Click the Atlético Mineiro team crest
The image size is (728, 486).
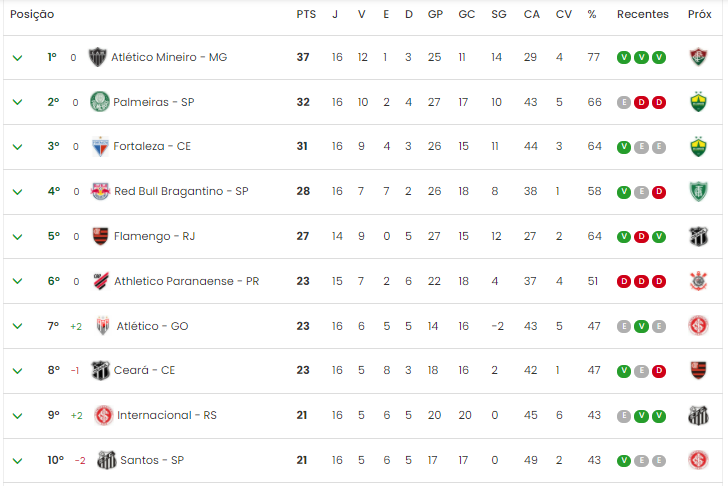[98, 57]
